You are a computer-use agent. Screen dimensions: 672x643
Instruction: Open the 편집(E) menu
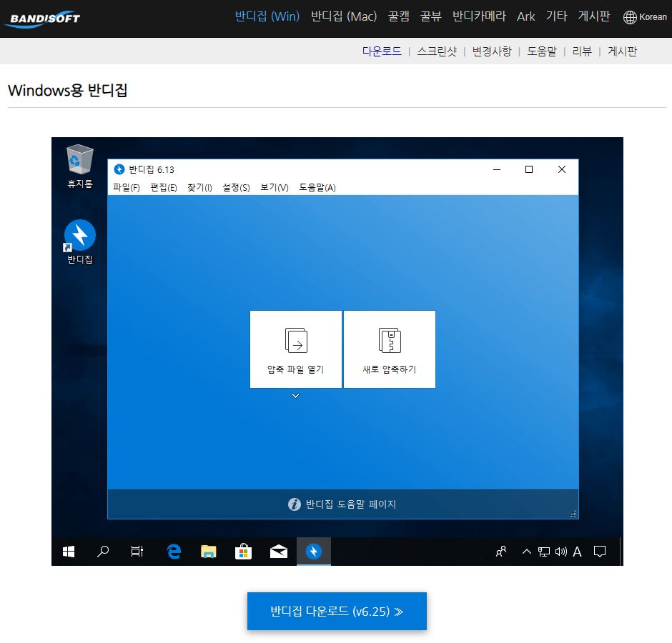(164, 188)
